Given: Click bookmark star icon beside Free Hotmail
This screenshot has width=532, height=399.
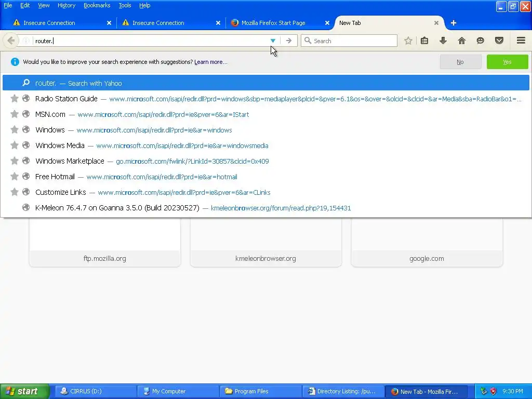Looking at the screenshot, I should click(x=14, y=177).
